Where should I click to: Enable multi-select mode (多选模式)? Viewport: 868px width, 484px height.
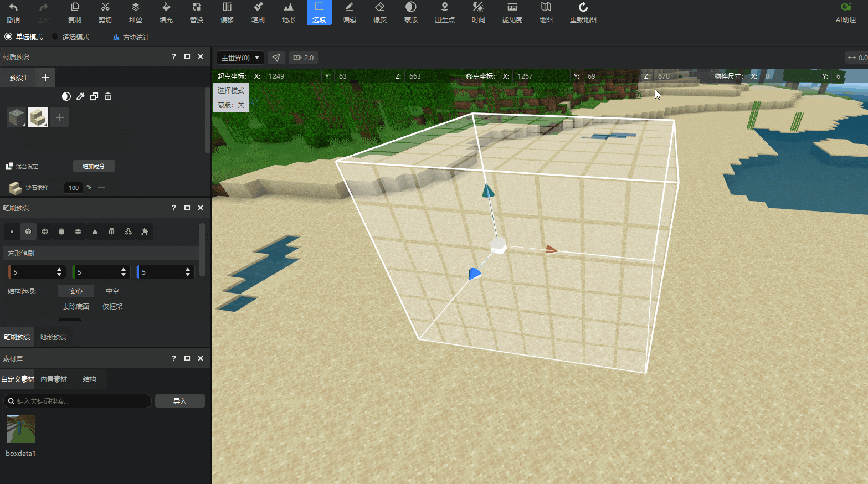coord(70,37)
